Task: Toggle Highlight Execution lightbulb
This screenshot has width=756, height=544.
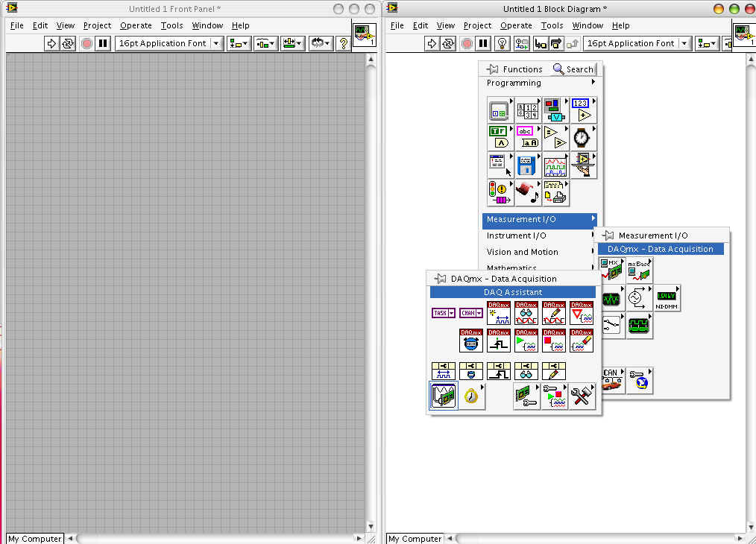Action: [503, 43]
